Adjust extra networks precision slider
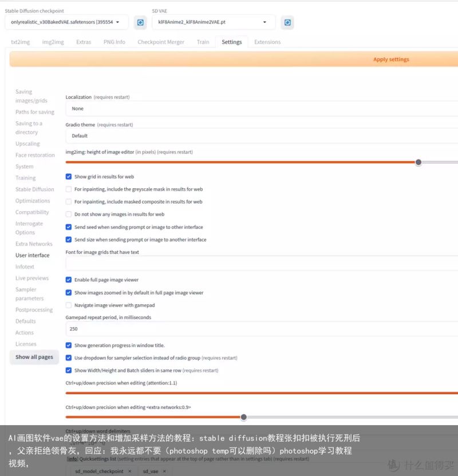This screenshot has height=476, width=458. tap(243, 417)
